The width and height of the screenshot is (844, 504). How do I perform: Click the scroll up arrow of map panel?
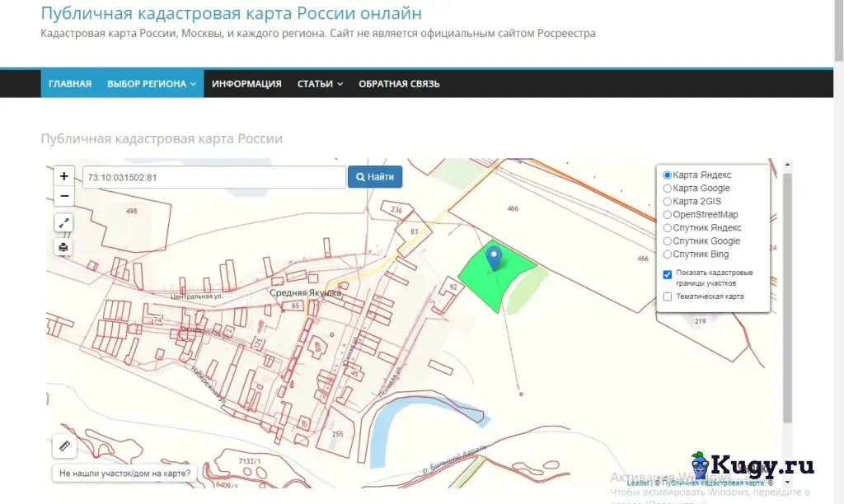pyautogui.click(x=787, y=164)
